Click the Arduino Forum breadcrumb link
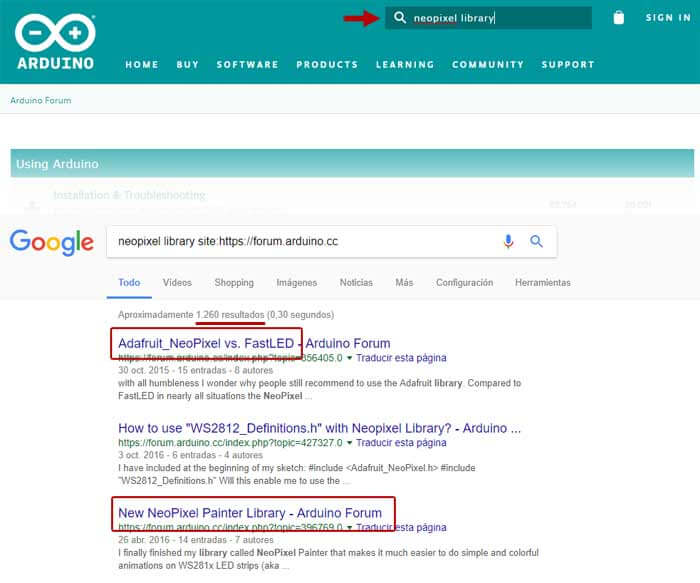The image size is (700, 583). coord(40,101)
